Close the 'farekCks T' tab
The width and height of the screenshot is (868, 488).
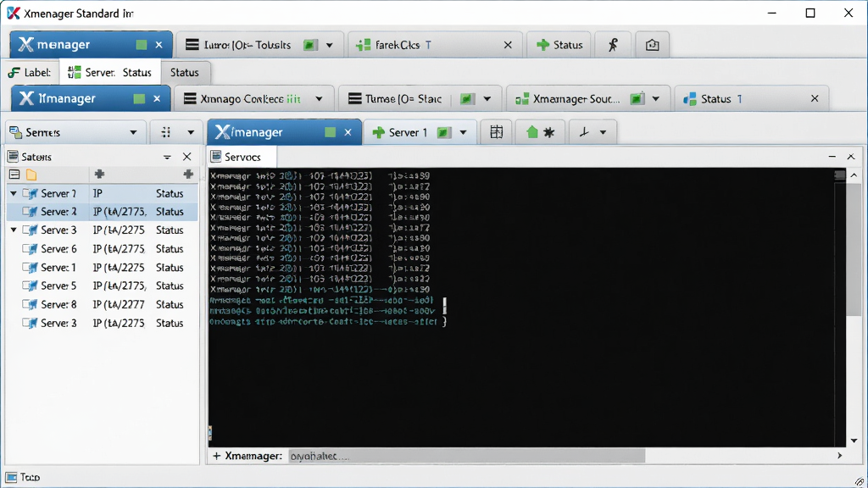click(x=508, y=45)
